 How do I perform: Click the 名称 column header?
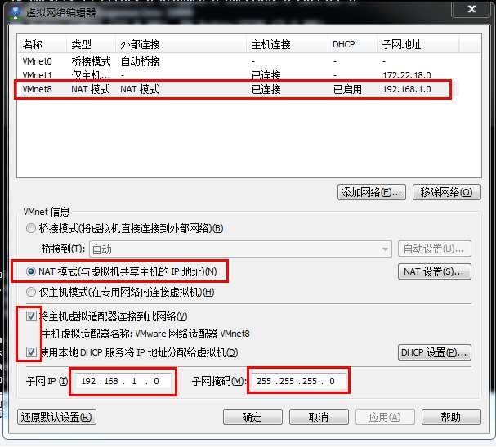point(42,44)
